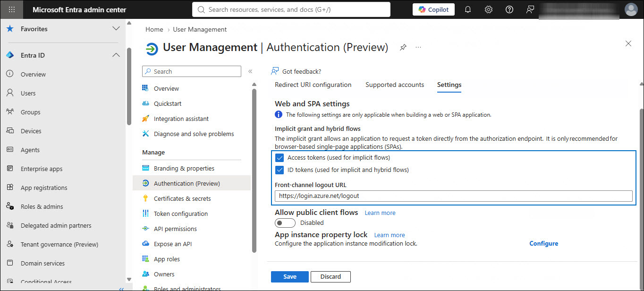The height and width of the screenshot is (291, 644).
Task: Open the feedback icon in top bar
Action: click(530, 9)
